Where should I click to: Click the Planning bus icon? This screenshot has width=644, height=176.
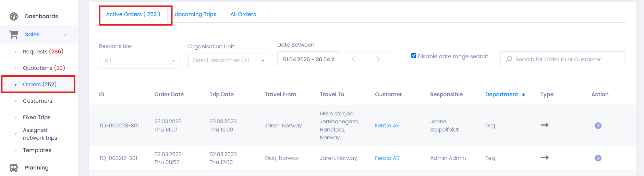tap(14, 167)
